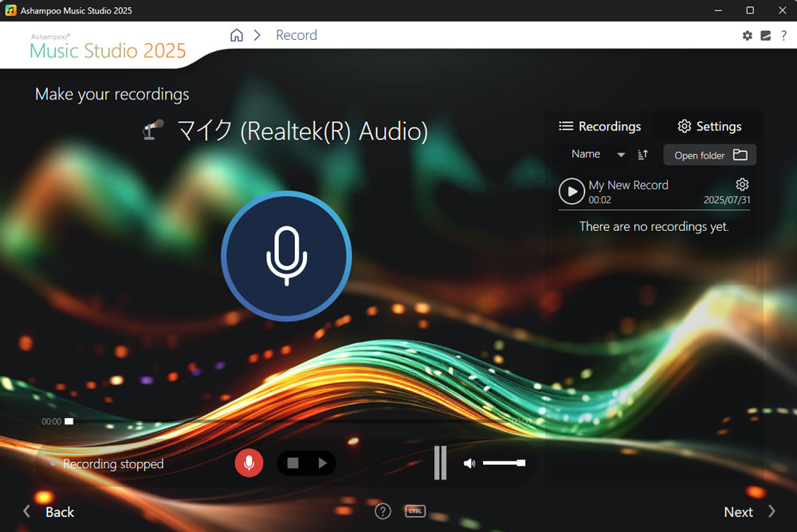Screen dimensions: 797x532
Task: Close the Ashampoo Music Studio window
Action: (783, 10)
